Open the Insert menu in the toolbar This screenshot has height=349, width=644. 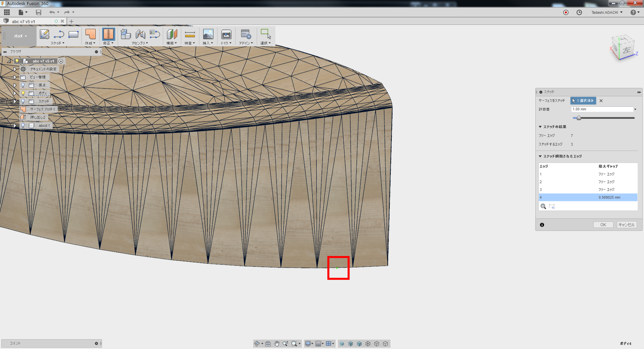coord(208,43)
